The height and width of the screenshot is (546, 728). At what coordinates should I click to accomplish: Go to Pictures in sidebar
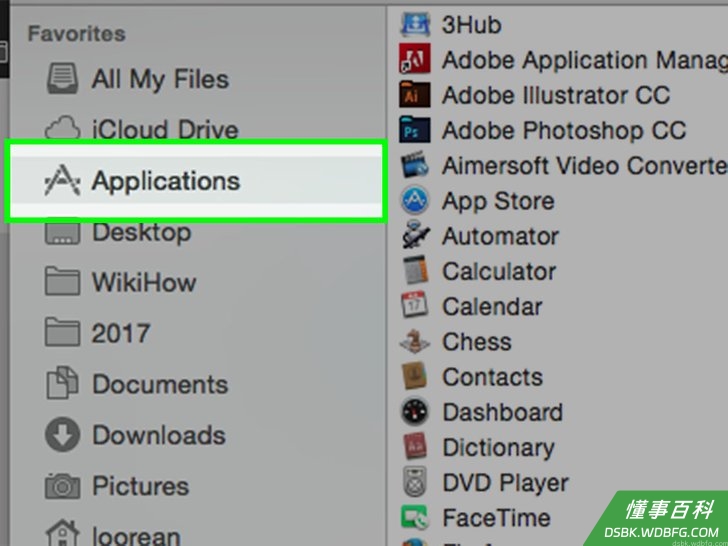pyautogui.click(x=141, y=486)
